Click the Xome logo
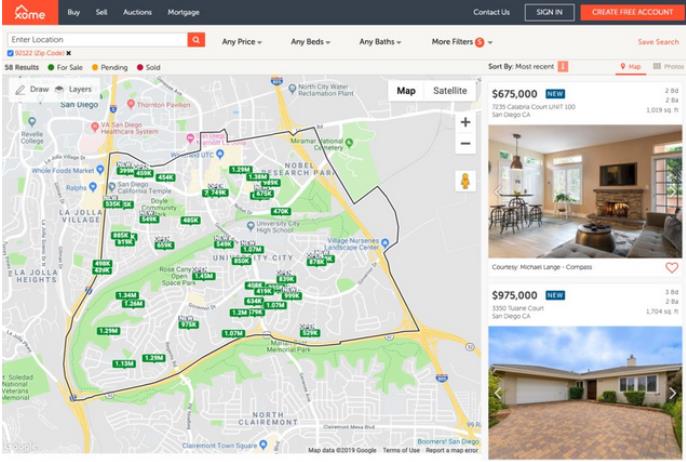 (x=30, y=12)
